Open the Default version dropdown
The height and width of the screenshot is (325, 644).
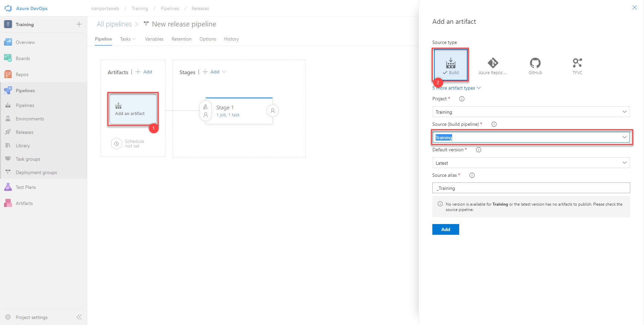point(530,163)
